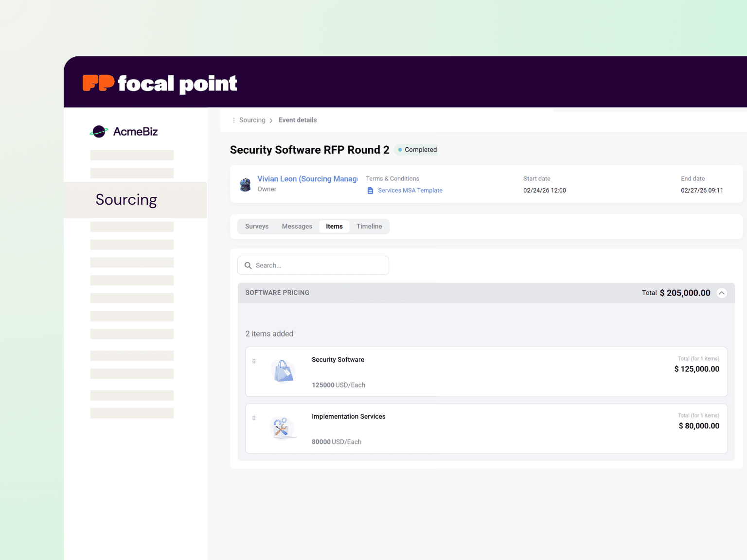Grab the drag handle on Security Software item
The image size is (747, 560).
pyautogui.click(x=254, y=361)
